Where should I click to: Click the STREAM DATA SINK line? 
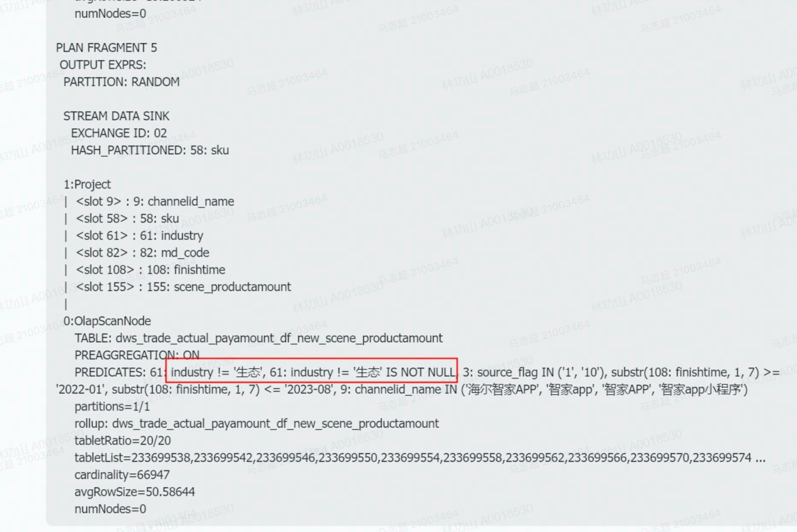pyautogui.click(x=116, y=116)
